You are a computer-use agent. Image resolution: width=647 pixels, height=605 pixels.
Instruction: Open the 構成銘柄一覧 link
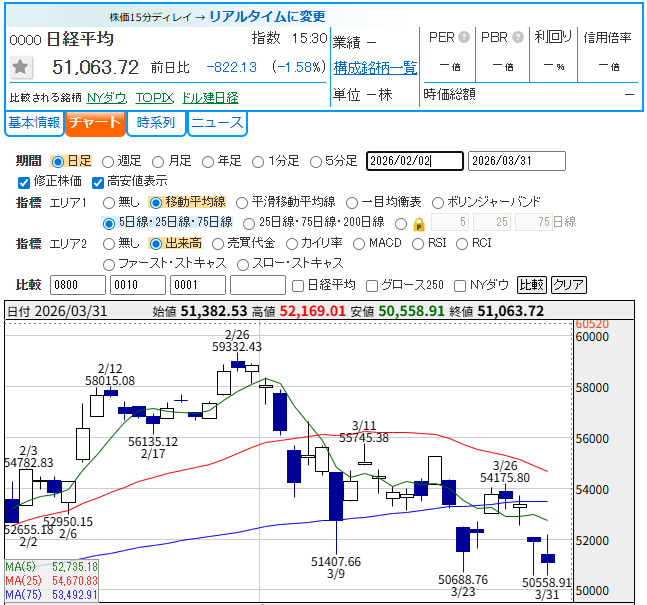(x=375, y=68)
